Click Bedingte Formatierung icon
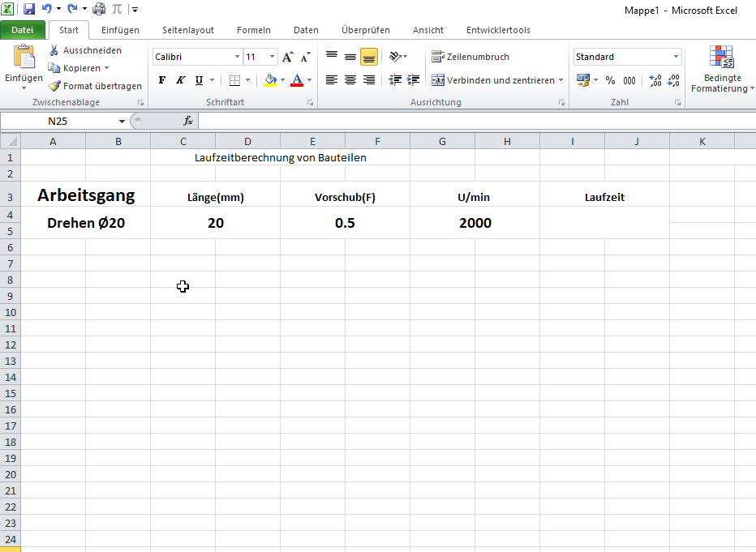The height and width of the screenshot is (552, 756). tap(722, 57)
